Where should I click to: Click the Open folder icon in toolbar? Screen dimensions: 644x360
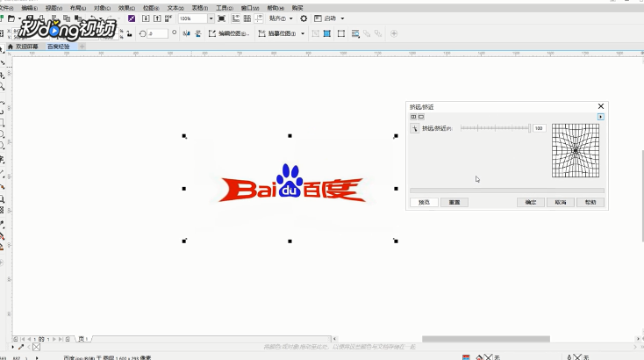[x=11, y=18]
